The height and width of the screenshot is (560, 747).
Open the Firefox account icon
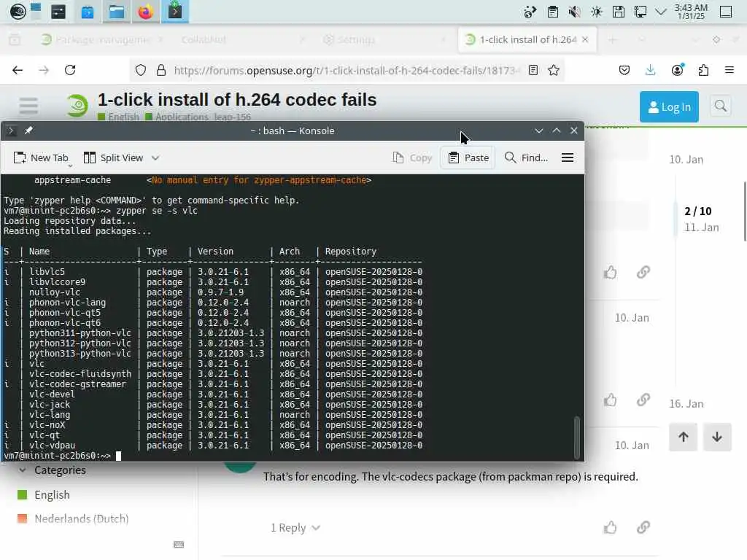[x=677, y=71]
